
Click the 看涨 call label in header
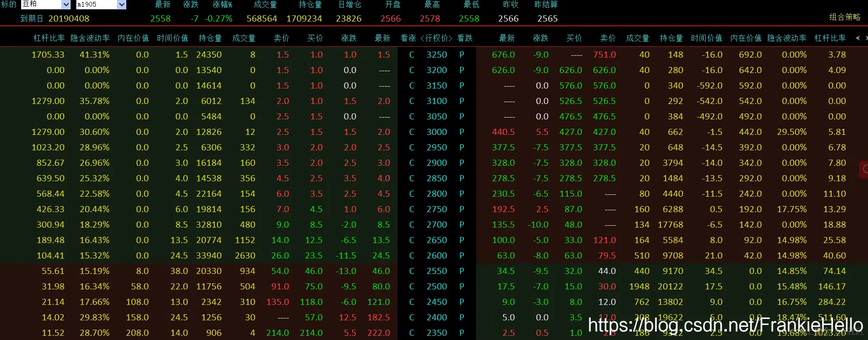[408, 38]
